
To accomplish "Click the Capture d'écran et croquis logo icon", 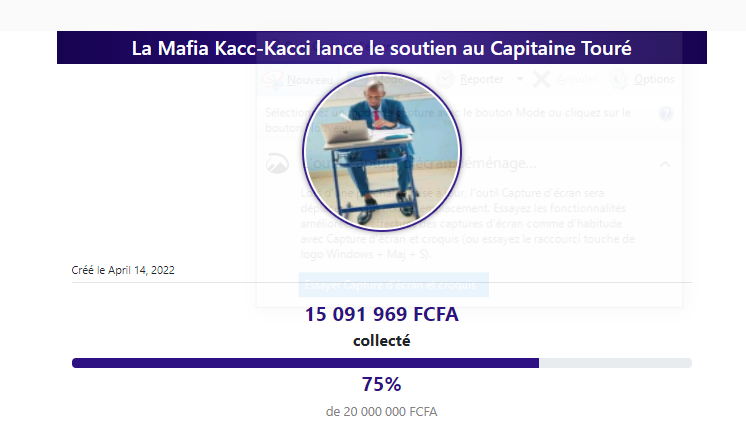I will tap(276, 163).
